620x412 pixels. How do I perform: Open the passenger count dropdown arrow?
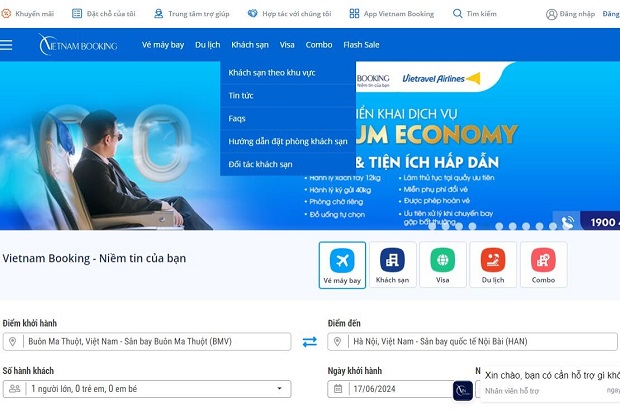pos(280,389)
